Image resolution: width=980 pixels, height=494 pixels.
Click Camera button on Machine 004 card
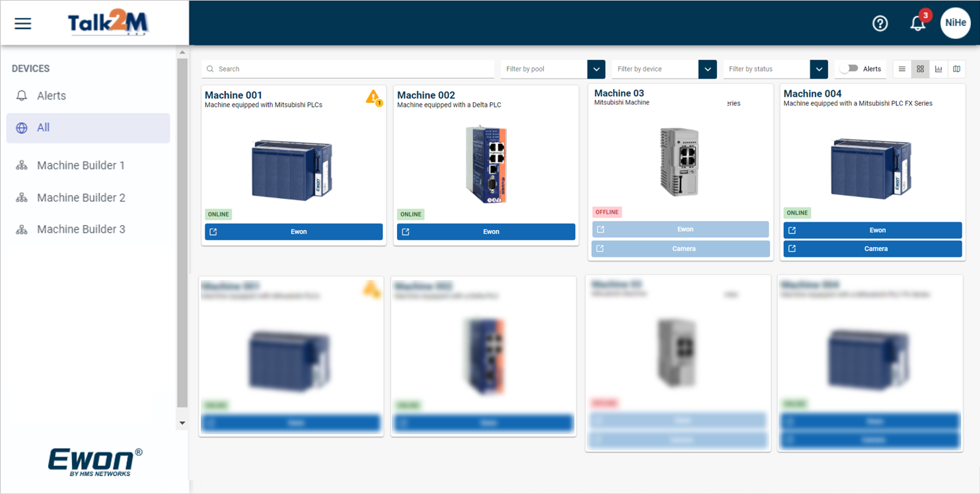pos(873,249)
